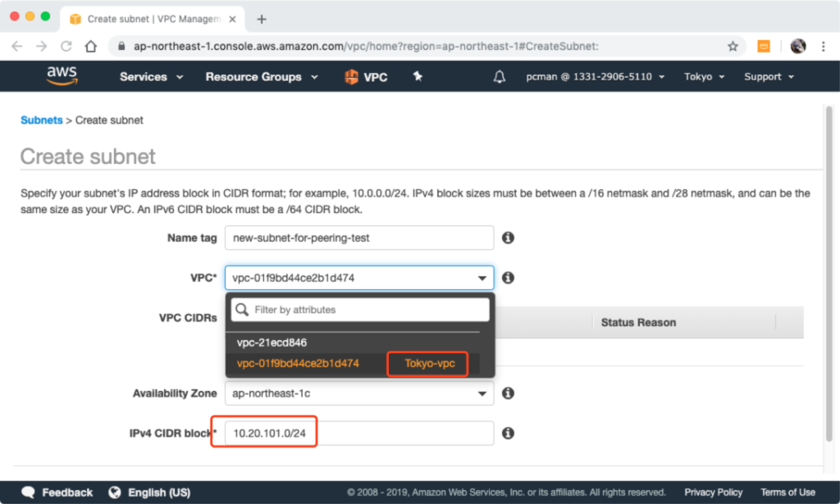
Task: Click the Name tag input field
Action: point(359,238)
